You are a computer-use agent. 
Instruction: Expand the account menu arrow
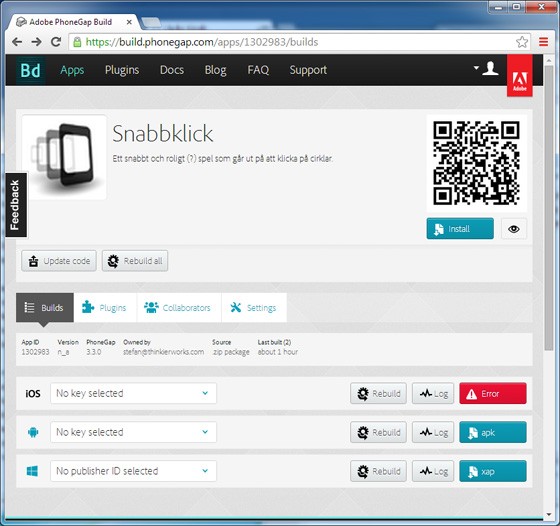476,67
